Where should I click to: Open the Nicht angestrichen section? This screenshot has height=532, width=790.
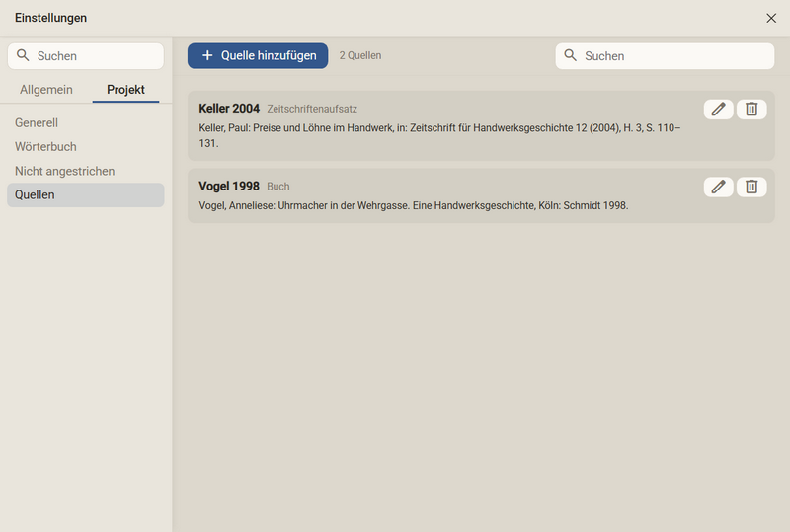(86, 171)
